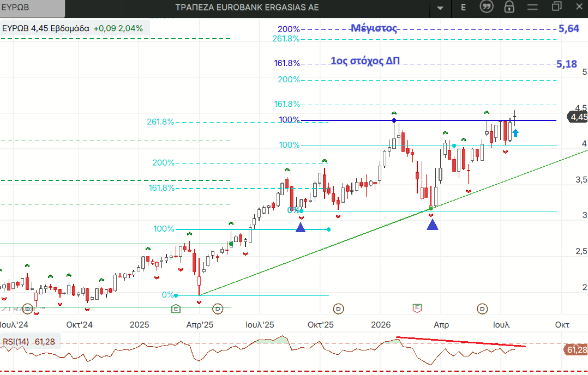Click the dividend D marker near Οκτ'25
Viewport: 588px width, 375px height.
339,309
